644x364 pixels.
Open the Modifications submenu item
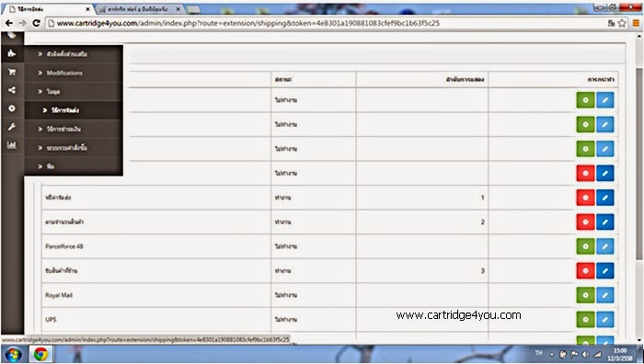click(74, 73)
